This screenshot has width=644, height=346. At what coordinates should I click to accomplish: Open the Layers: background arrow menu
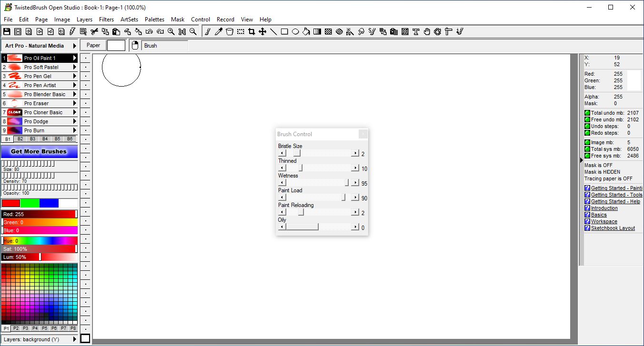click(75, 339)
